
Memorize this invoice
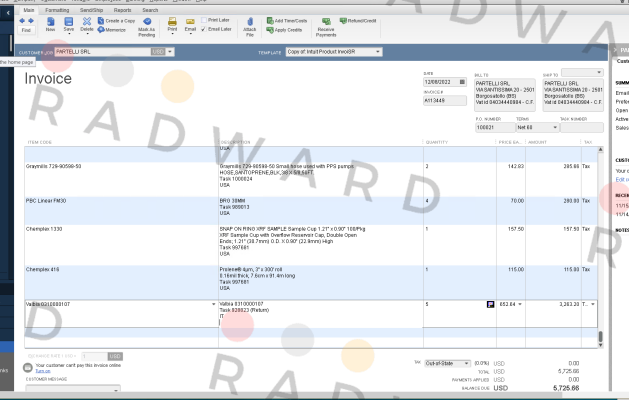click(112, 30)
